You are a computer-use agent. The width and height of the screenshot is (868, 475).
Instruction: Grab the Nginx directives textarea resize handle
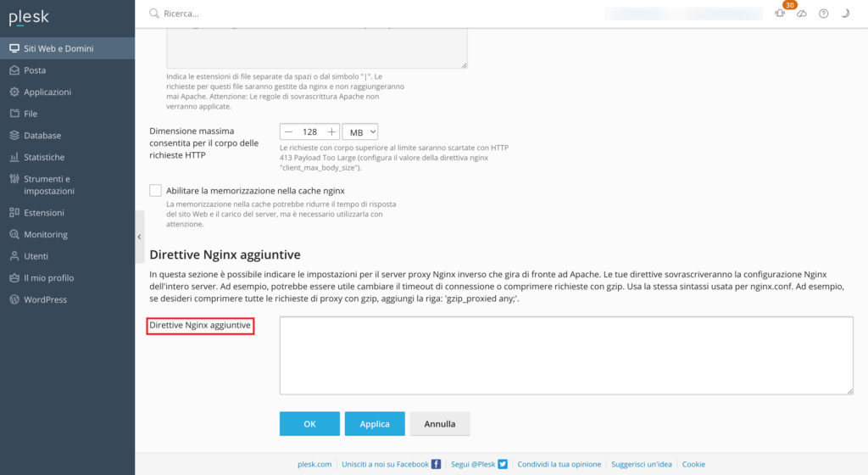tap(849, 391)
